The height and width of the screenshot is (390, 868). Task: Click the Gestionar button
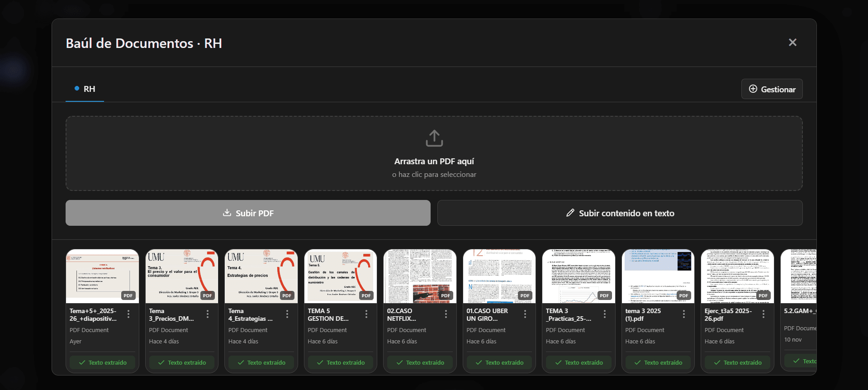[772, 89]
